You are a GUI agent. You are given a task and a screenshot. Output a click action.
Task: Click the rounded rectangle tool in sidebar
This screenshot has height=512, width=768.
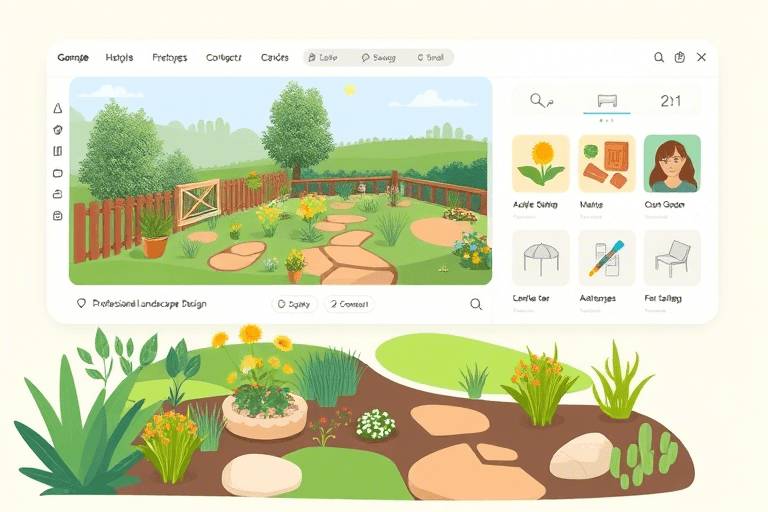[58, 173]
